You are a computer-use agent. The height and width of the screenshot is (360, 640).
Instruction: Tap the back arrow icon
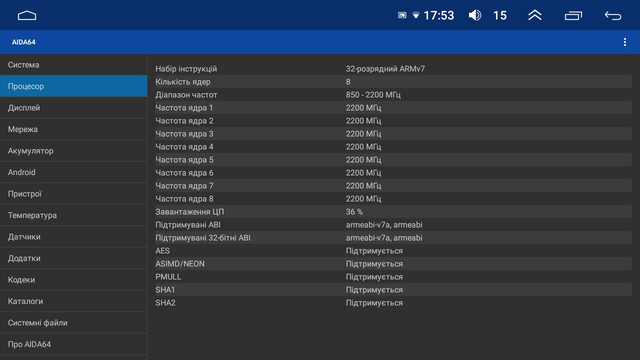(613, 16)
